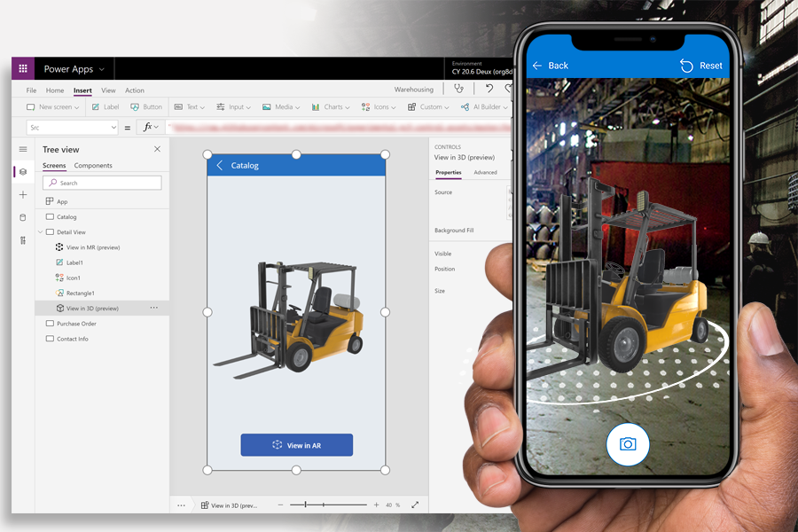Screen dimensions: 798x532
Task: Expand the Text dropdown on the toolbar
Action: click(x=190, y=106)
